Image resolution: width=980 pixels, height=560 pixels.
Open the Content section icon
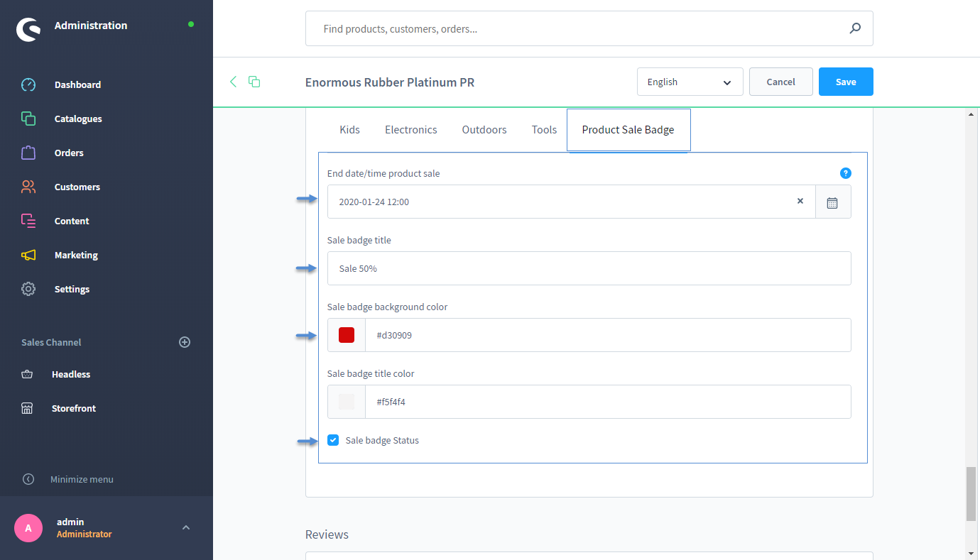point(28,221)
